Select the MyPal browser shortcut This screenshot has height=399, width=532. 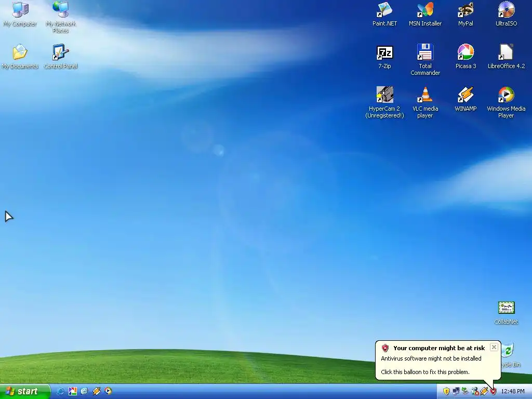pyautogui.click(x=465, y=14)
